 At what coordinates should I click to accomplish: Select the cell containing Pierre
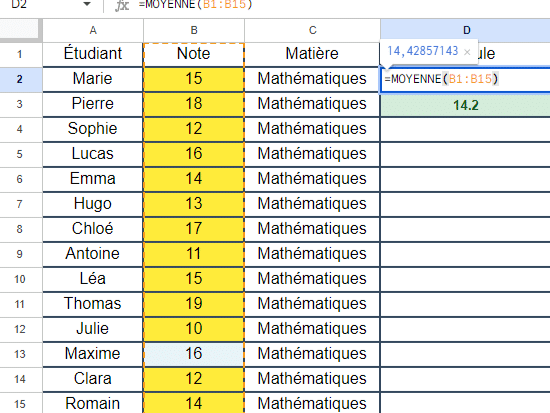93,104
